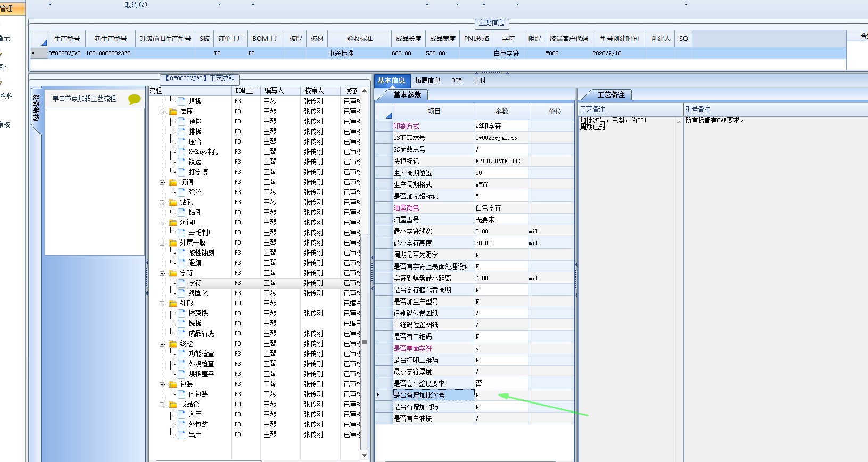Click the document icon beside 预排 step
868x462 pixels.
coord(181,121)
